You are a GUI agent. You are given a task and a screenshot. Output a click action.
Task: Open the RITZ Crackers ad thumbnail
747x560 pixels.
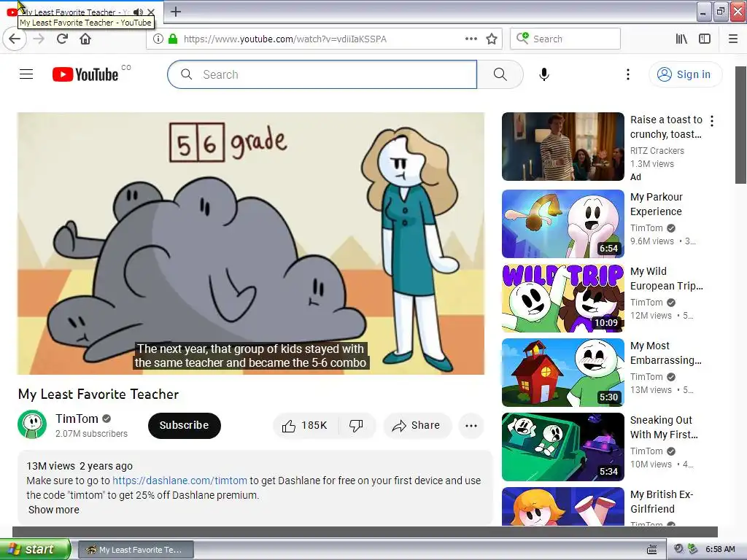coord(562,146)
